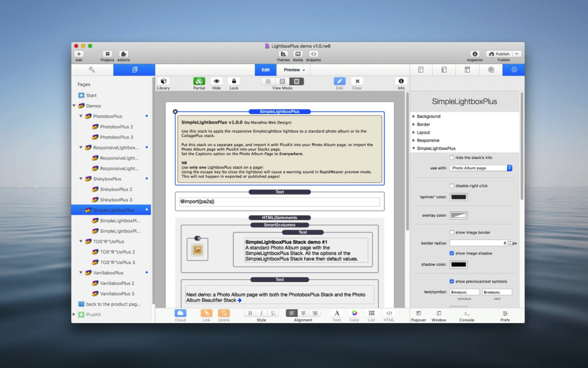Image resolution: width=588 pixels, height=368 pixels.
Task: Open the Projects toolbar icon
Action: coord(107,54)
